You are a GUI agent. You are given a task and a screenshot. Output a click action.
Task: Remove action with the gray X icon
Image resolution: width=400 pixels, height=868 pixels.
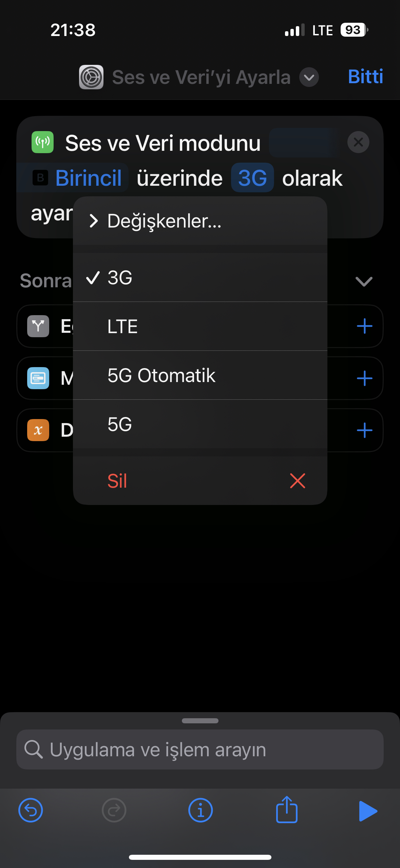(358, 142)
